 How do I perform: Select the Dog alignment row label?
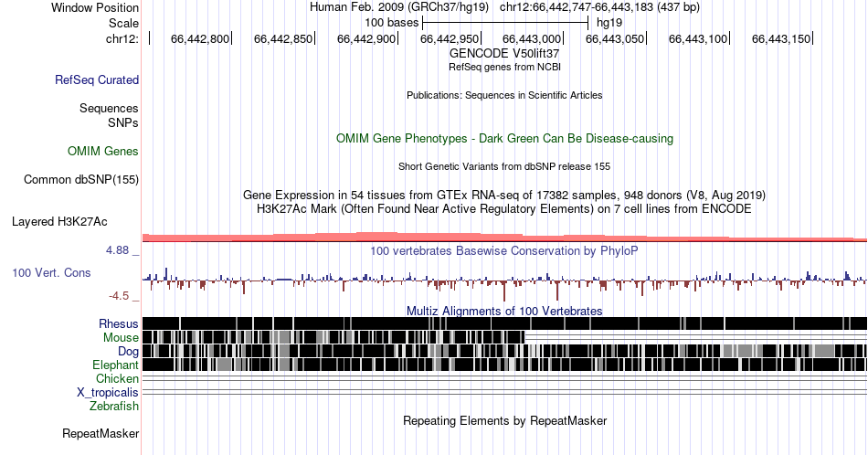128,352
